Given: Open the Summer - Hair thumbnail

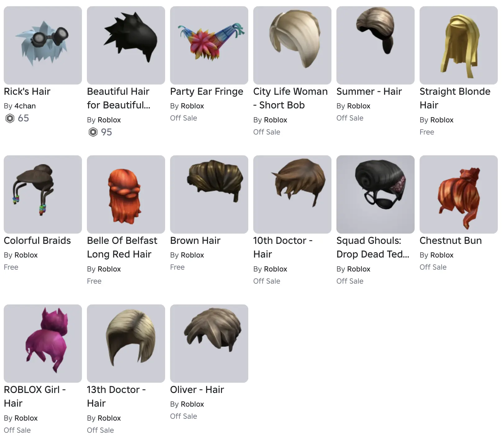Looking at the screenshot, I should point(376,45).
